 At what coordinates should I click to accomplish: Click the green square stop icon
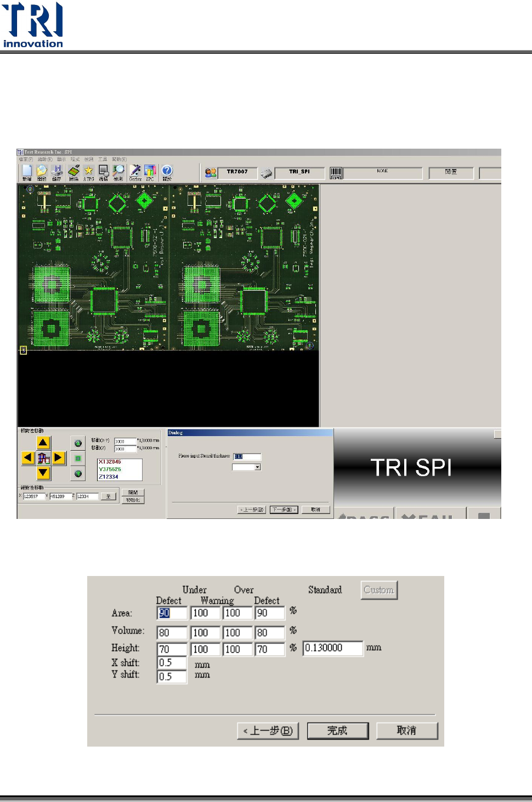pyautogui.click(x=78, y=458)
